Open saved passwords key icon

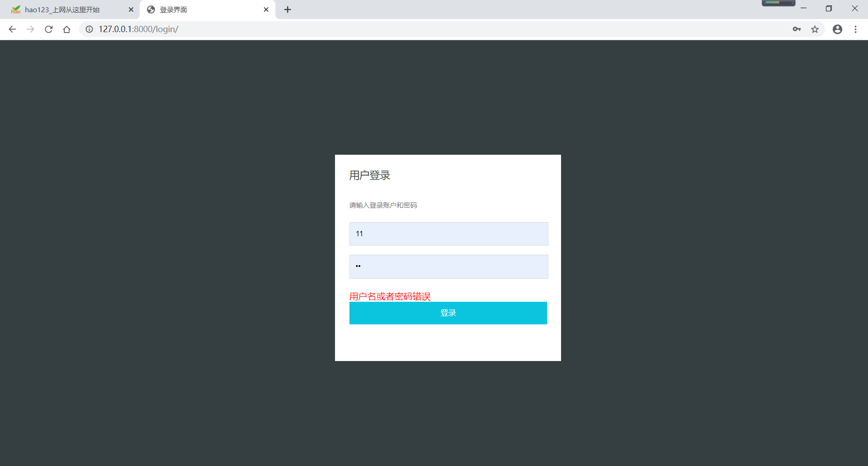(x=797, y=29)
